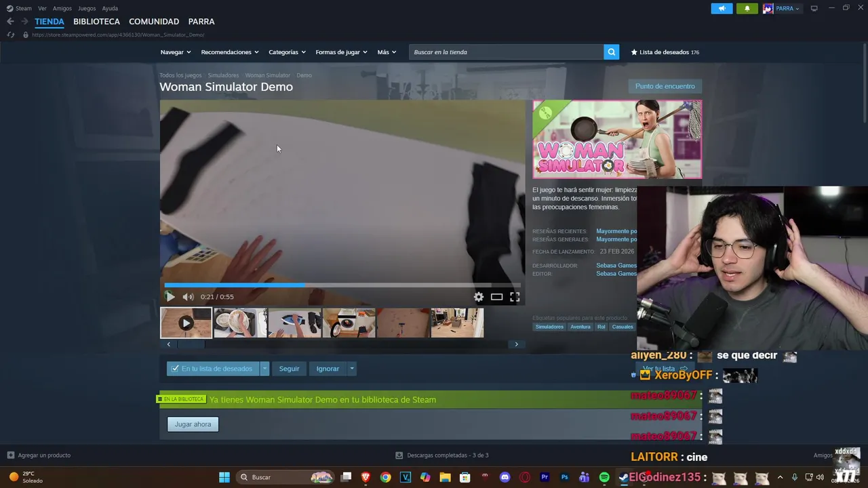Screen dimensions: 868x488
Task: Seek in the trailer progress bar
Action: 342,285
